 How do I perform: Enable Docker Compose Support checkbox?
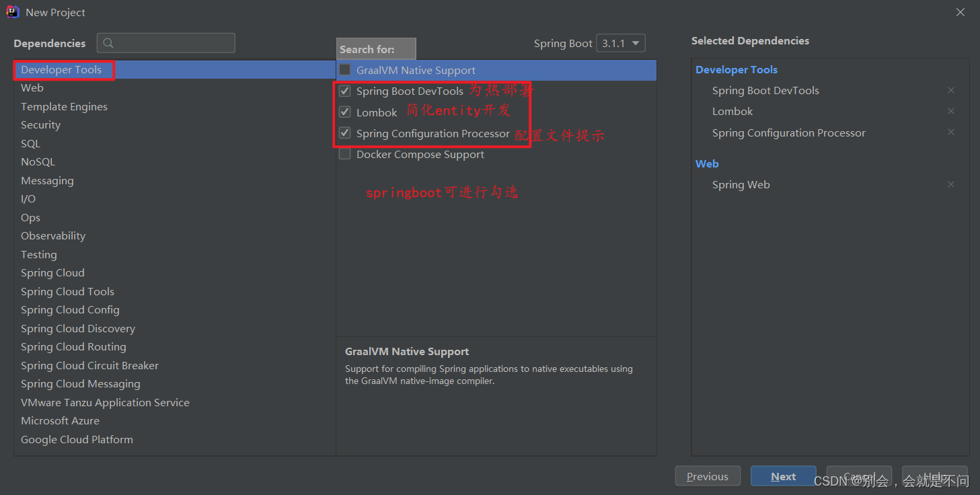coord(345,154)
